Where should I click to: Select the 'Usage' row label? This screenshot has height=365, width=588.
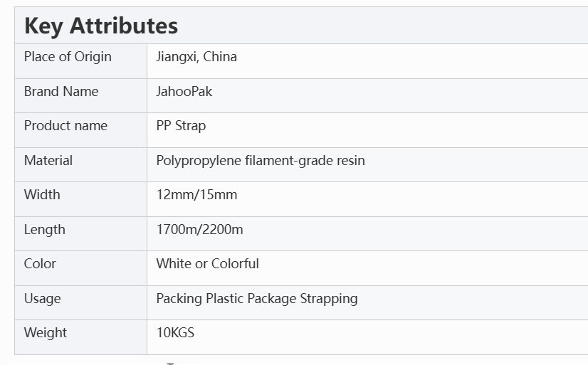42,299
